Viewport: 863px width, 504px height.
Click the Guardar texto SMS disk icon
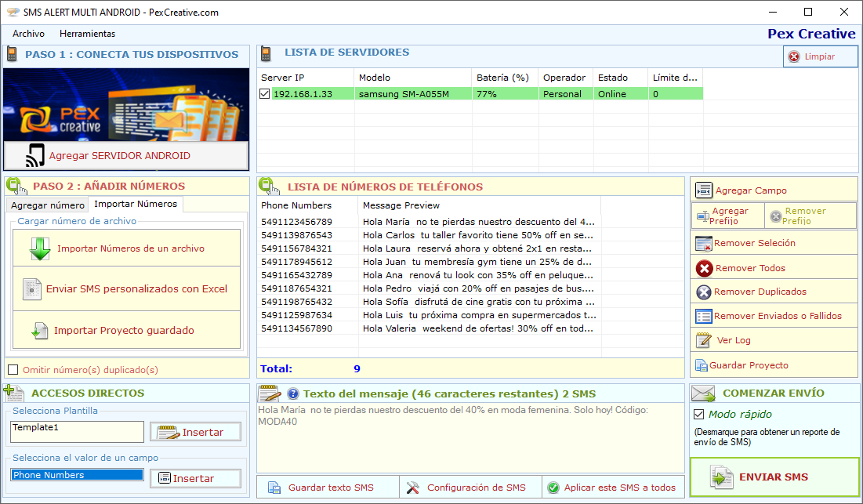(x=274, y=488)
